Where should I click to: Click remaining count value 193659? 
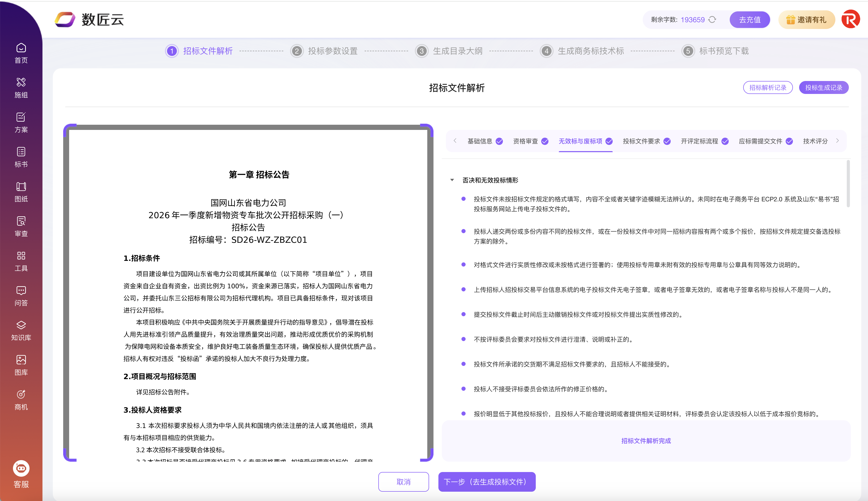[x=692, y=20]
